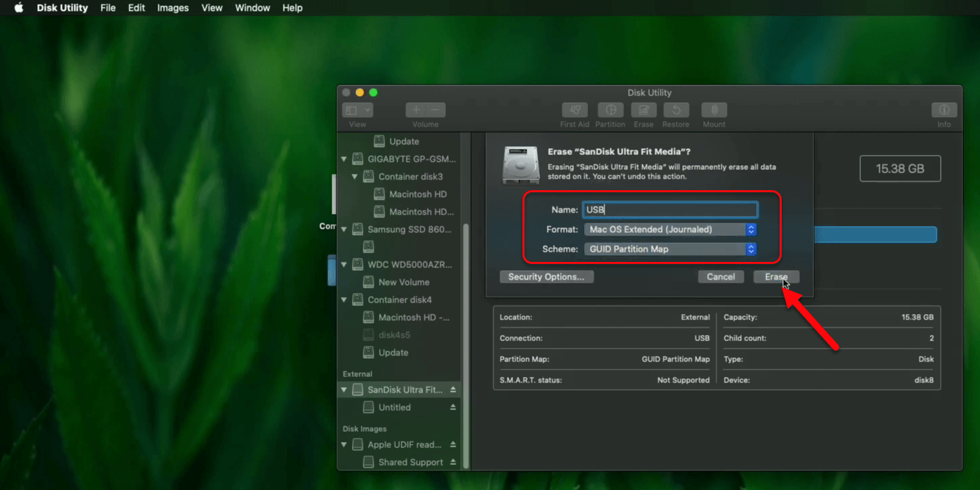Select the unnamed volume icon under Samsung SSD
980x490 pixels.
[368, 247]
